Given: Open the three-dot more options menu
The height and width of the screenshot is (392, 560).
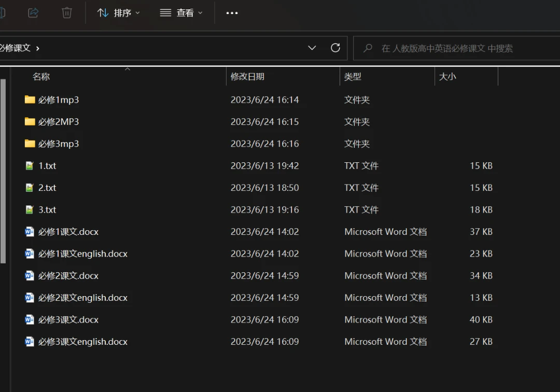Looking at the screenshot, I should pyautogui.click(x=232, y=13).
